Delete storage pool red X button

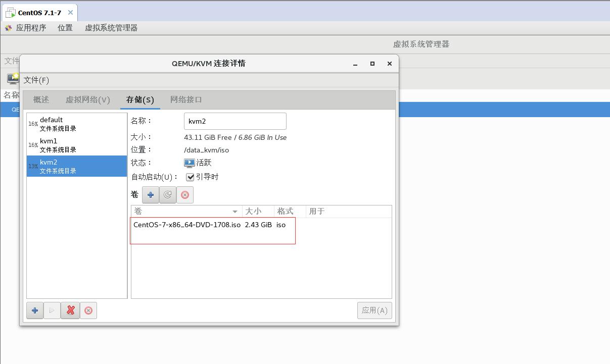[70, 310]
